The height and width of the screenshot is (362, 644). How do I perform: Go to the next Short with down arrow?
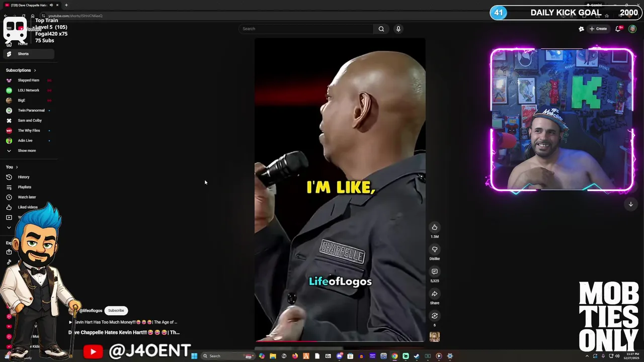631,204
